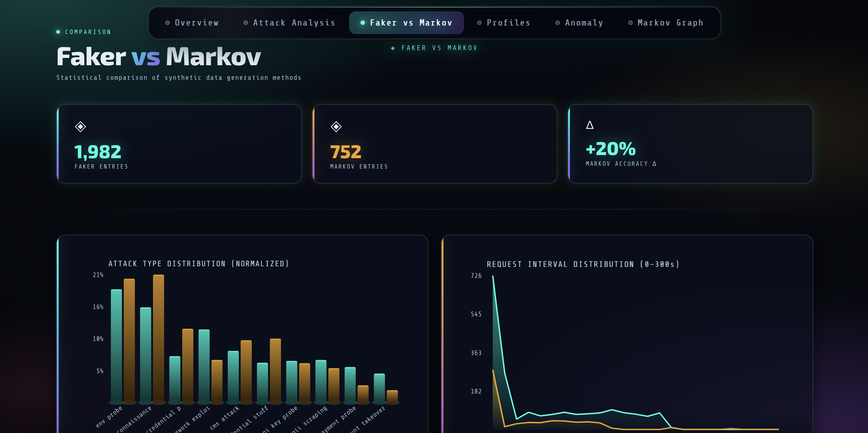
Task: Click small diamond beside FAKER VS MARKOV breadcrumb
Action: 393,48
